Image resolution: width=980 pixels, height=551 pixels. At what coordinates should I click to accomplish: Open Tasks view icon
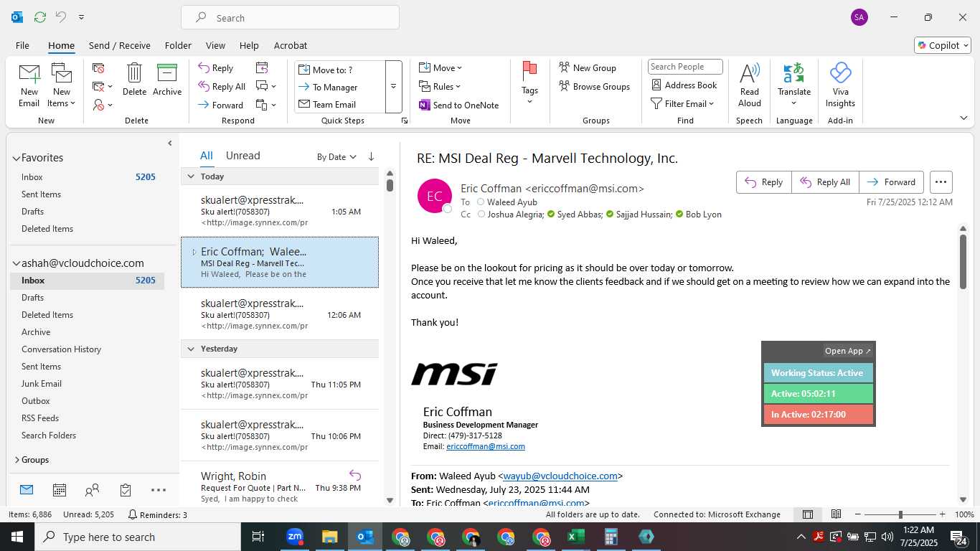[126, 490]
